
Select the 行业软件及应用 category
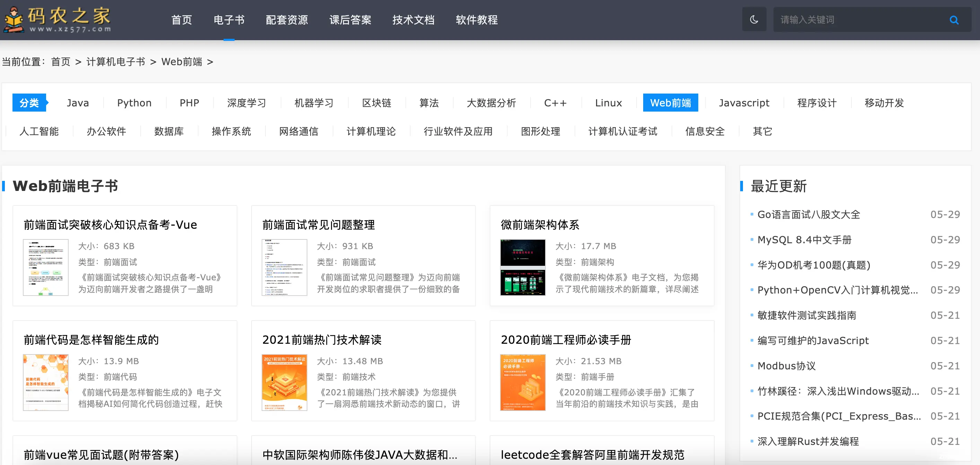458,131
